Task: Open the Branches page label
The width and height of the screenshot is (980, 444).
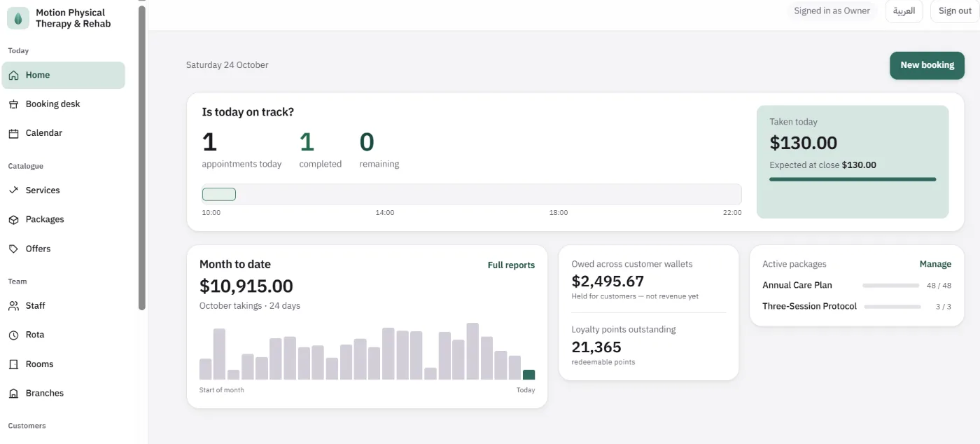Action: (x=45, y=394)
